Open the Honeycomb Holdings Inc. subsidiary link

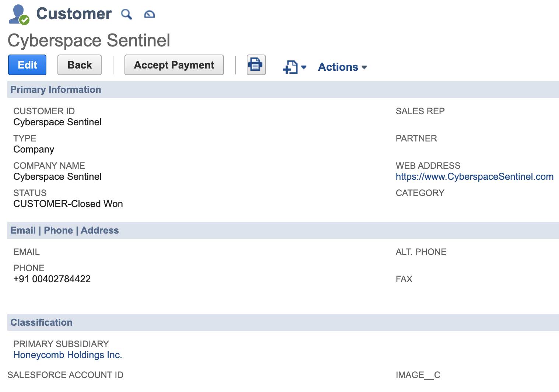(x=68, y=355)
